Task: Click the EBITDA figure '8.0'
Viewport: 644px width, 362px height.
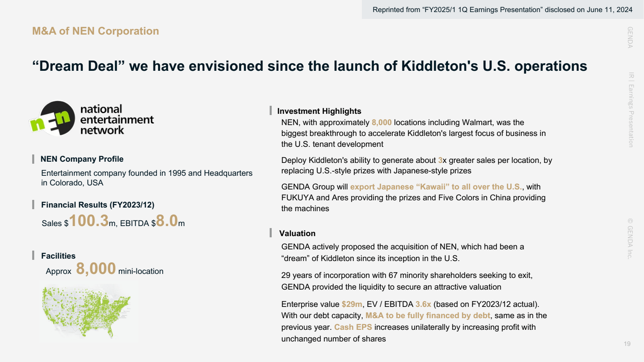Action: point(167,220)
